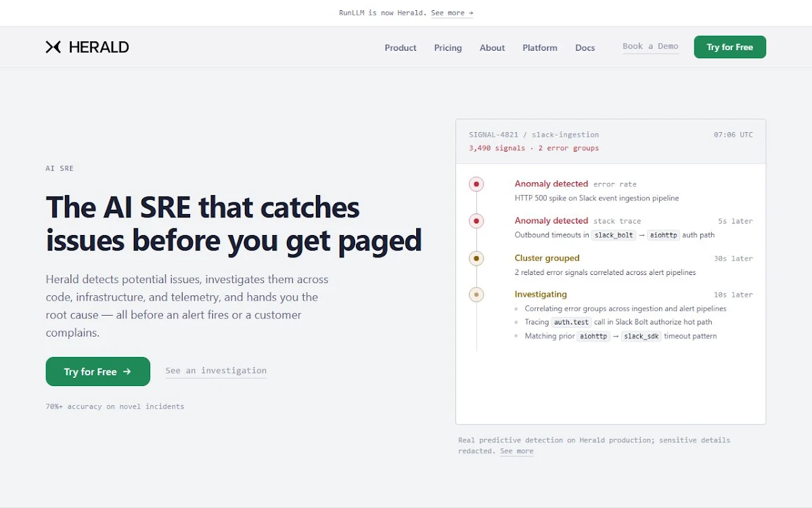Select the Cluster grouped timeline marker
Image resolution: width=812 pixels, height=508 pixels.
(x=476, y=258)
